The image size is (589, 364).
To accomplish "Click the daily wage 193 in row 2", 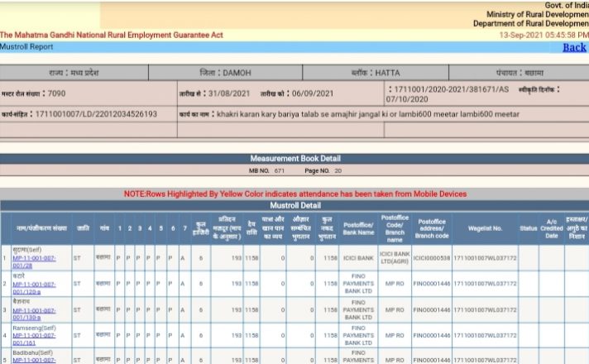I will click(237, 284).
